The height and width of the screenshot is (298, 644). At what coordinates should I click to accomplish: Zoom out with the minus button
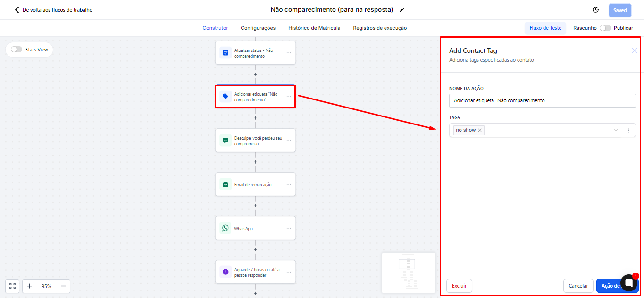click(63, 286)
